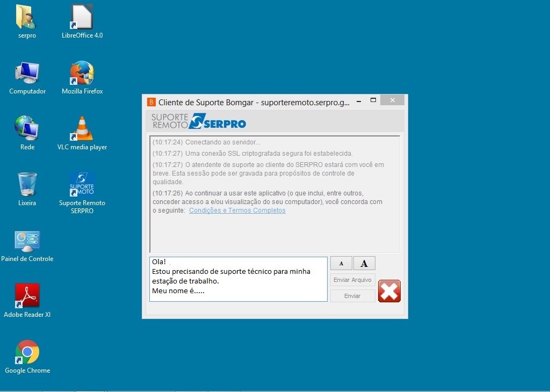Click the 'Meu nome é.....' line in input
Image resolution: width=550 pixels, height=392 pixels.
(178, 291)
